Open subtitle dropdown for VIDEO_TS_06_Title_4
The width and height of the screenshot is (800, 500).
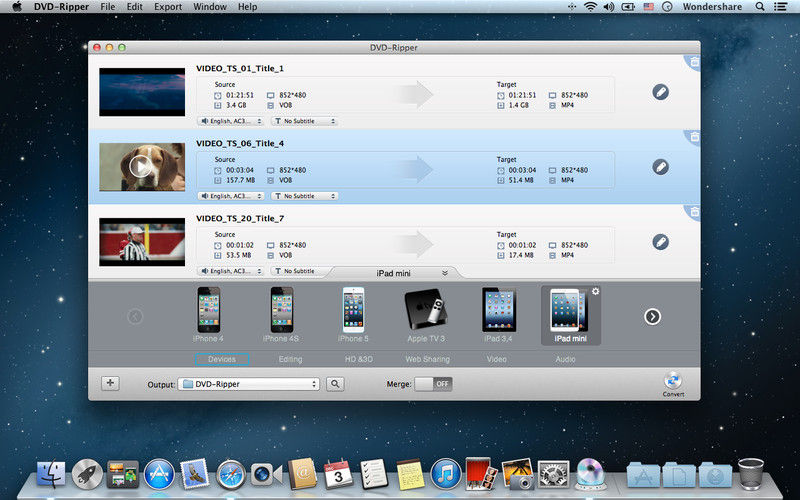click(305, 196)
